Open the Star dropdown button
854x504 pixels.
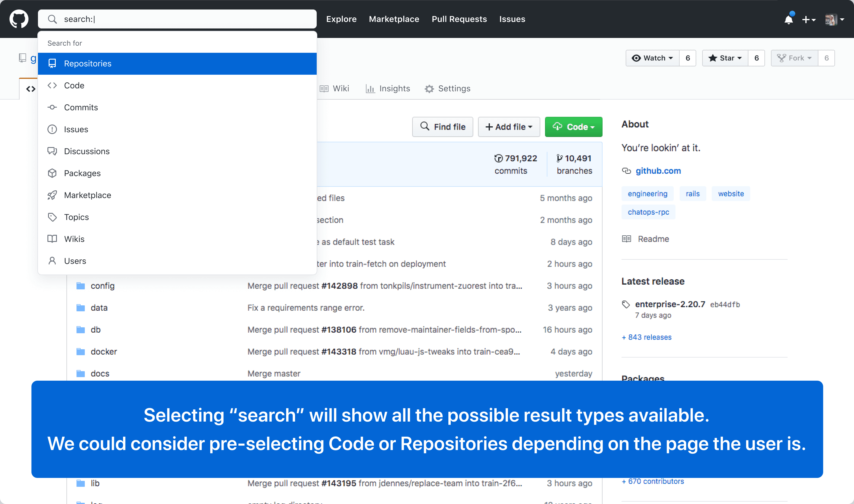(725, 58)
